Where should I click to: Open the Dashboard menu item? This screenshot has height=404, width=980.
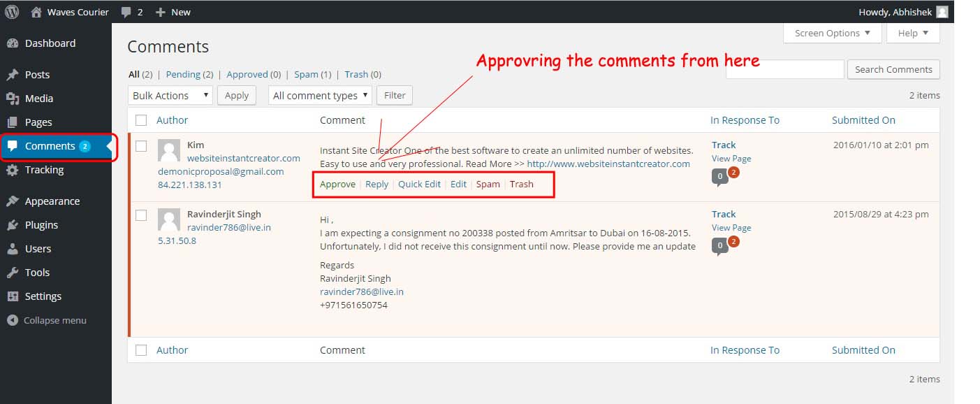pyautogui.click(x=50, y=43)
